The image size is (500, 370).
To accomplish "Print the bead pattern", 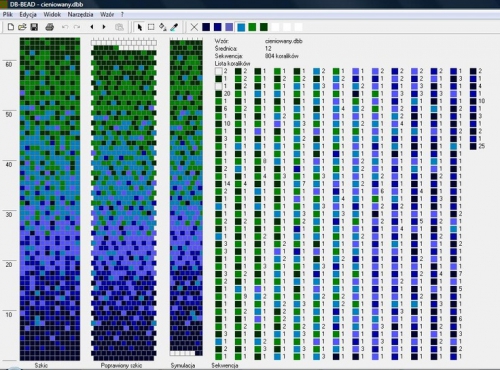I will [x=50, y=27].
